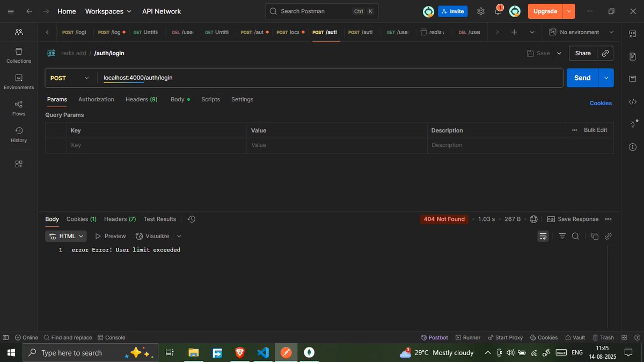Open the notifications bell

(498, 11)
